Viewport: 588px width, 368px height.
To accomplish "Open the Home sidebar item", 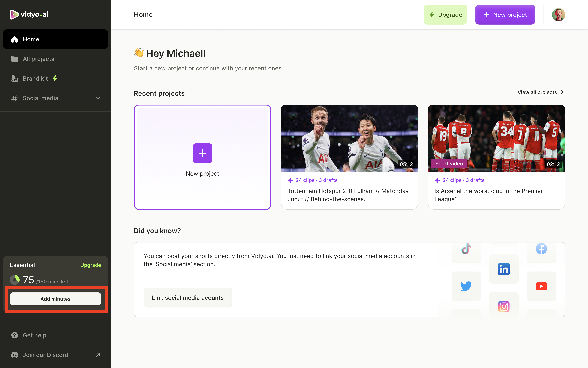I will click(x=55, y=39).
